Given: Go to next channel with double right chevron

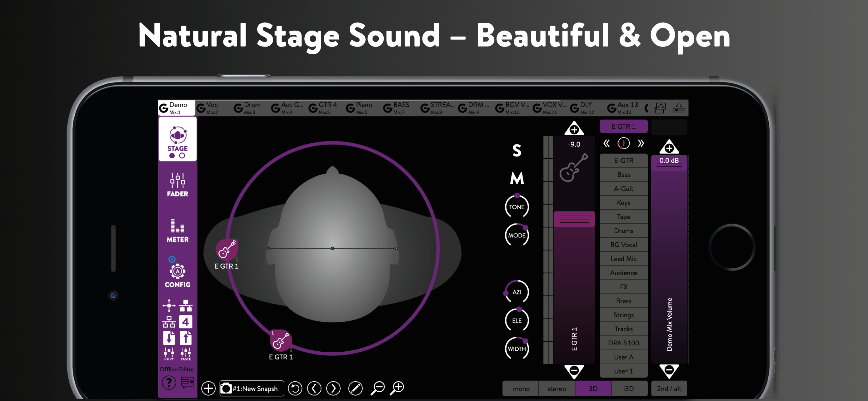Looking at the screenshot, I should (x=641, y=143).
